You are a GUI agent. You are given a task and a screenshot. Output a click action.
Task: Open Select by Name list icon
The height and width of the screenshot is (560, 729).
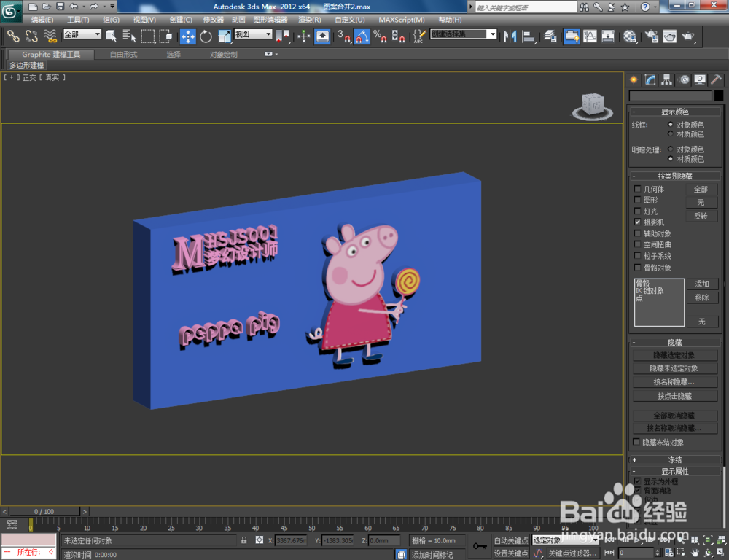129,36
